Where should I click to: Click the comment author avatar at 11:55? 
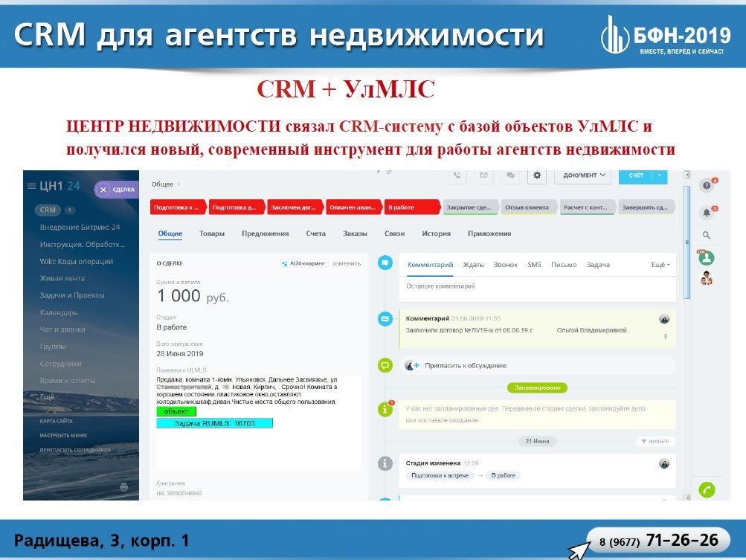coord(664,319)
